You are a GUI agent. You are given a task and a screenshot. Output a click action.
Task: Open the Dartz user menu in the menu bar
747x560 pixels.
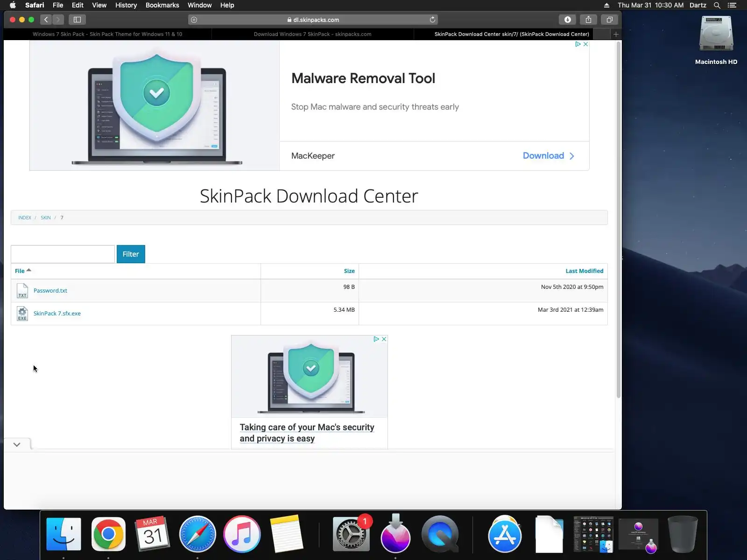click(x=698, y=5)
